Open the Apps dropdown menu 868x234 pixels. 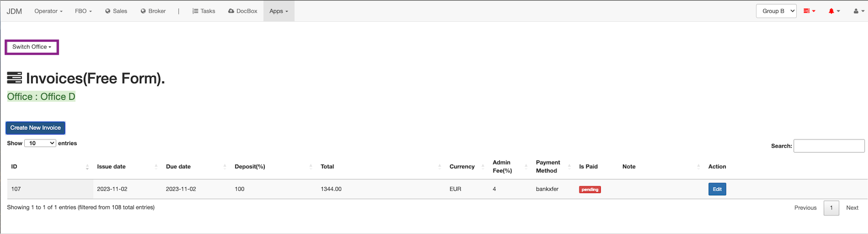click(278, 11)
